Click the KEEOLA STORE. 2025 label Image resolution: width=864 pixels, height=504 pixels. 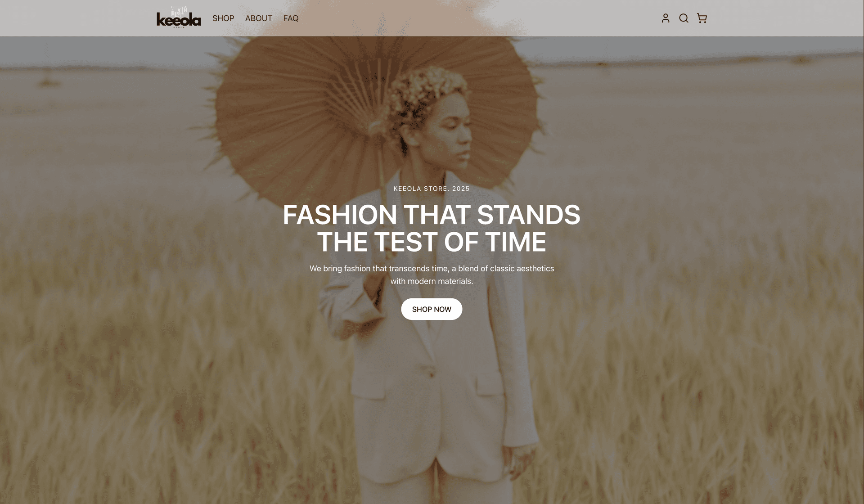coord(432,189)
